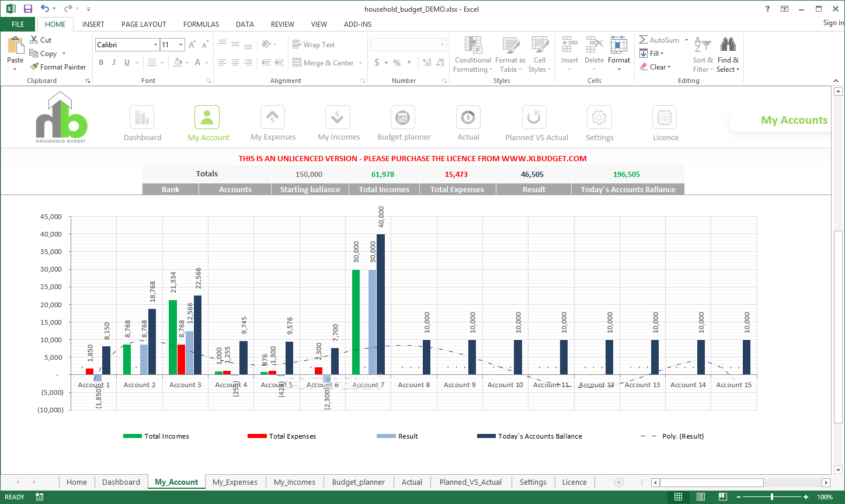Open the fill color bucket

point(178,62)
